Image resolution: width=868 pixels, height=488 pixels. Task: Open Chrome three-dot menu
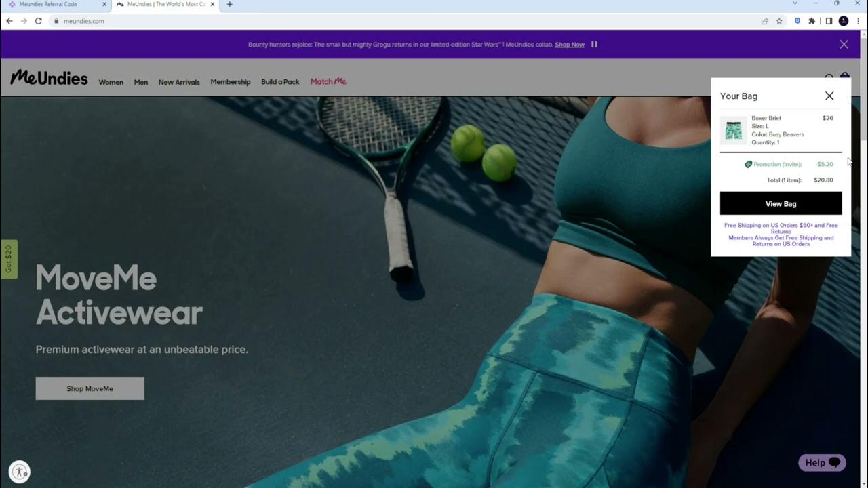tap(859, 21)
